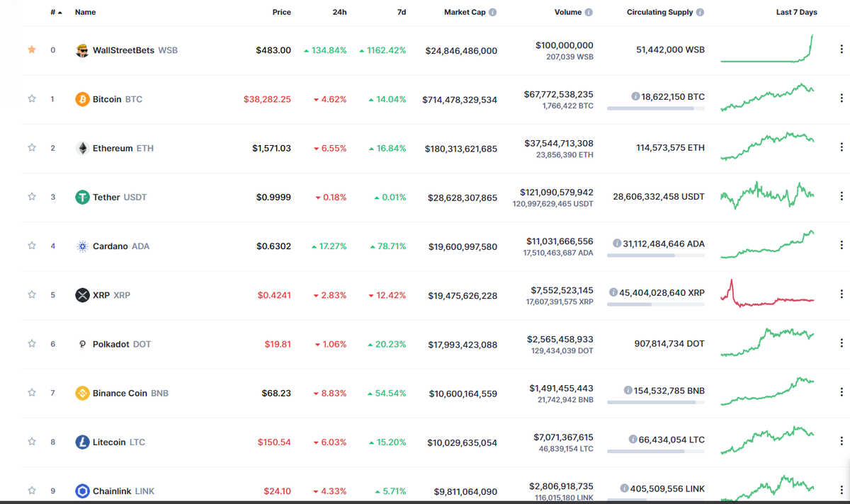Sort by the Price column header
This screenshot has width=850, height=504.
[x=281, y=12]
